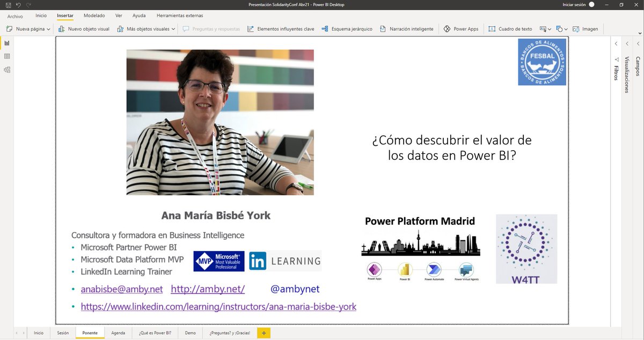Expand the Filtros pane chevron
Image resolution: width=644 pixels, height=340 pixels.
616,43
